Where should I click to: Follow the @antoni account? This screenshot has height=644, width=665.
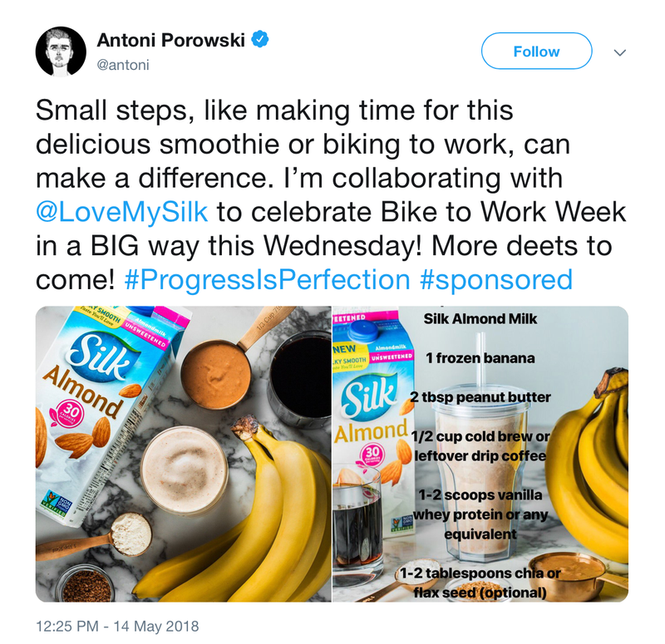coord(536,51)
